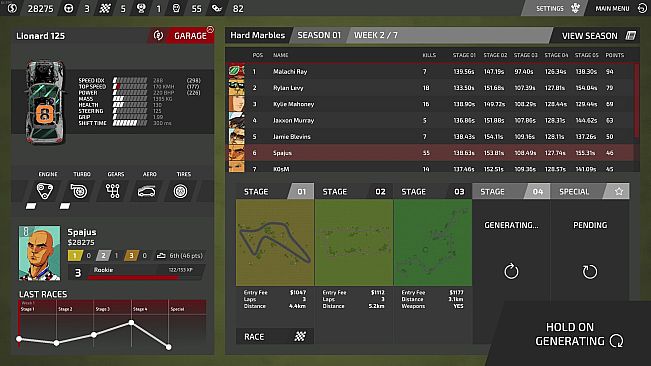Open the Aero upgrade icon
Screen dimensions: 651x366
pos(147,191)
